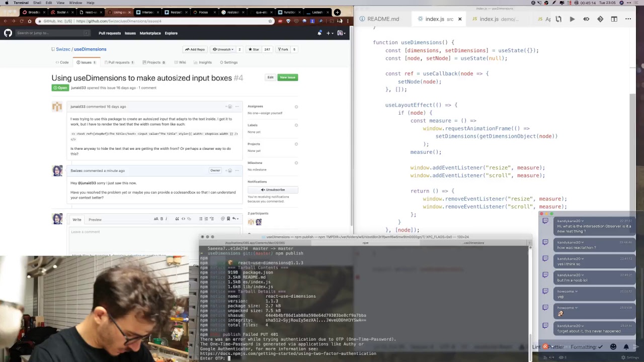Edit Labels with the gear icon

pyautogui.click(x=296, y=125)
